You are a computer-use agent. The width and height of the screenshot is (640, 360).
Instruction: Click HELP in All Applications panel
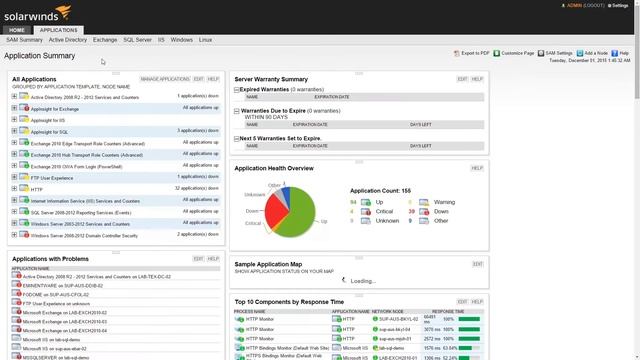[213, 79]
